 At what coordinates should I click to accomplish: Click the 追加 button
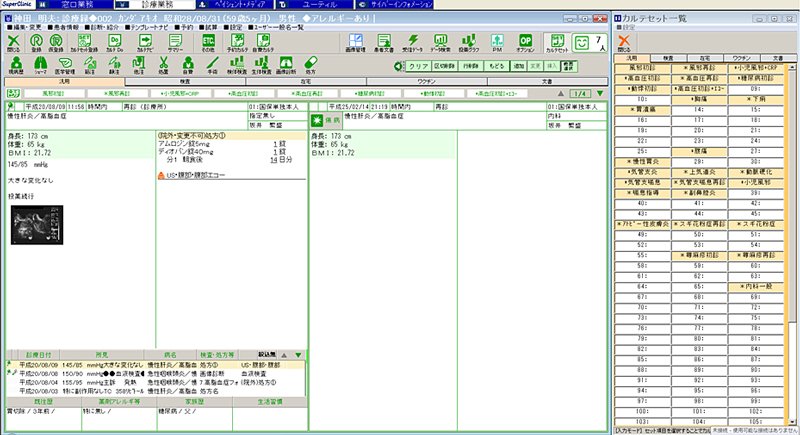click(519, 66)
